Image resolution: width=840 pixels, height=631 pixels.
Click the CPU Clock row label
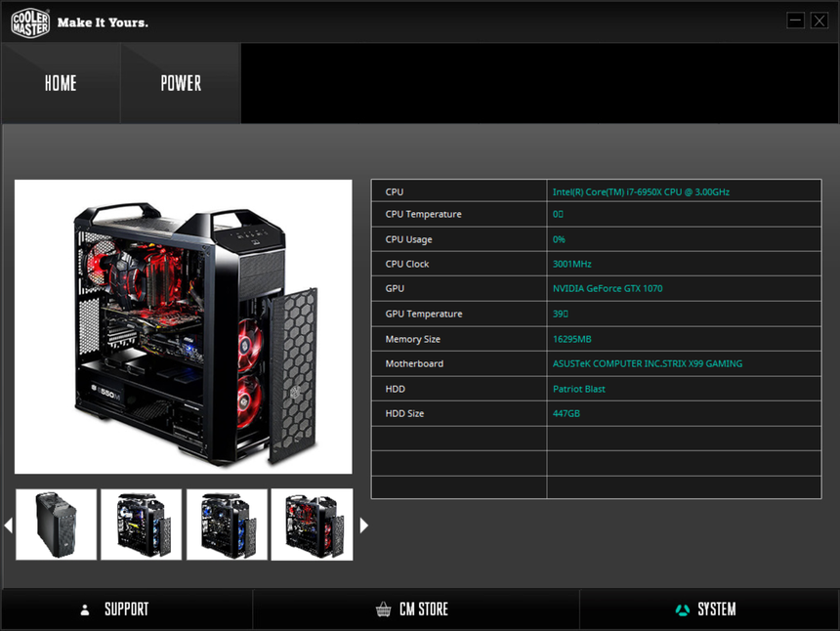coord(406,264)
